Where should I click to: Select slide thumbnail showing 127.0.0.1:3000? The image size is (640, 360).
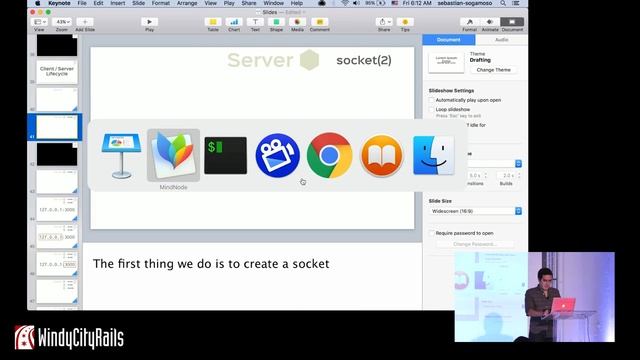[57, 209]
